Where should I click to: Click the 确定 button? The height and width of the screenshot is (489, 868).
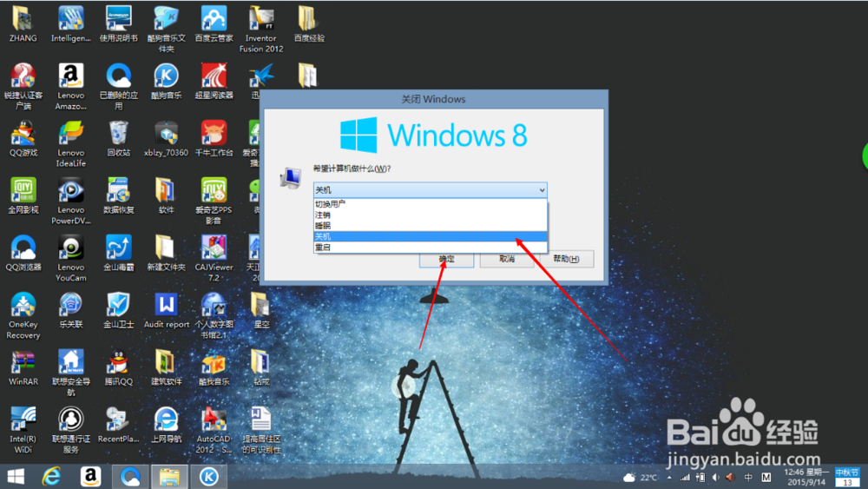[x=446, y=259]
